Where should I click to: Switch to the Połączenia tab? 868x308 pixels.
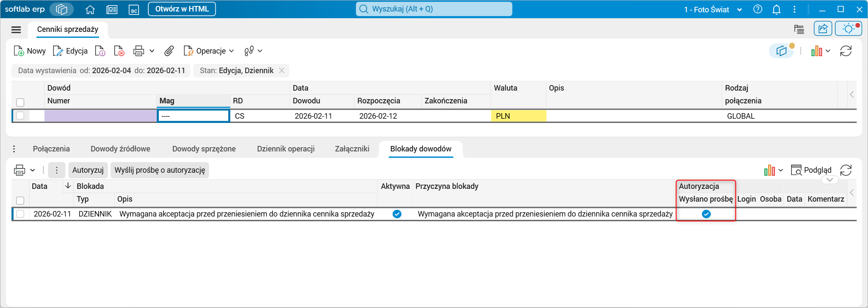point(51,149)
